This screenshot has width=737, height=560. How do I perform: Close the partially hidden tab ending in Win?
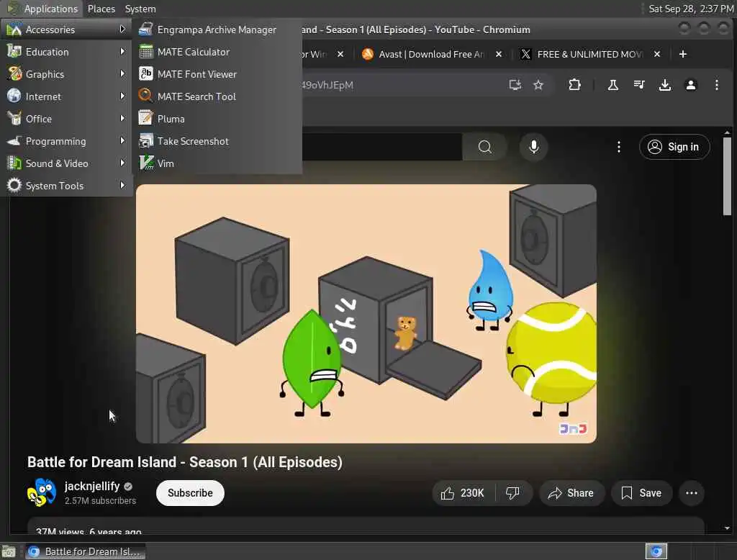point(340,54)
